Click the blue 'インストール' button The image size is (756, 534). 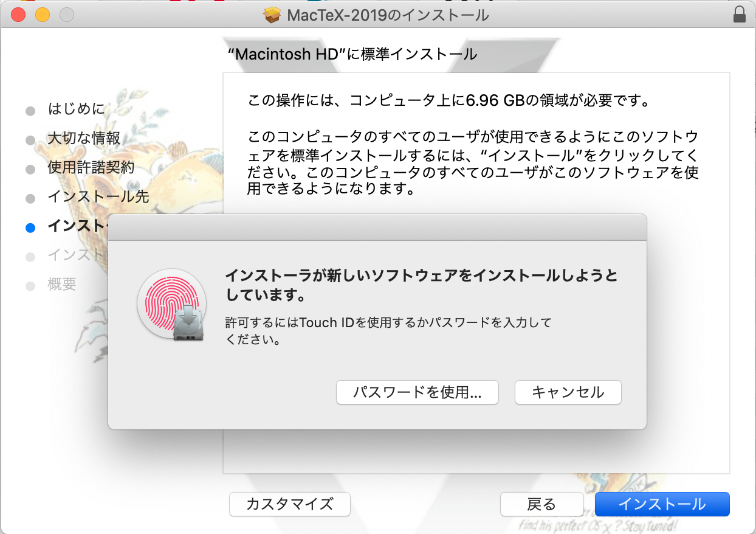pos(662,504)
